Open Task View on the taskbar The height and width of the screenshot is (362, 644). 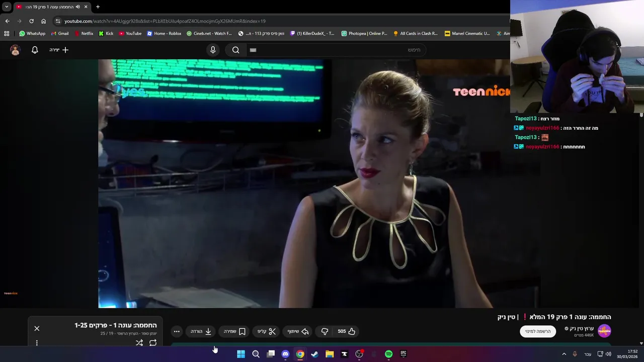pos(271,354)
